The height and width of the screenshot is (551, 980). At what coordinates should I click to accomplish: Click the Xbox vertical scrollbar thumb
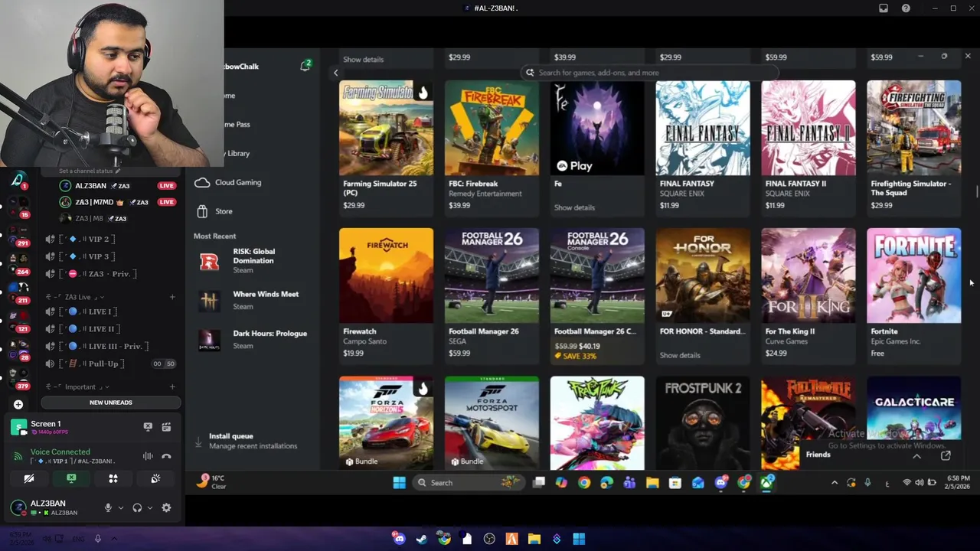[975, 191]
